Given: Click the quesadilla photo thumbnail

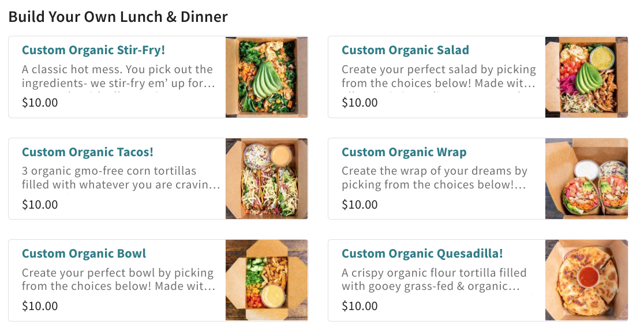Looking at the screenshot, I should point(586,280).
